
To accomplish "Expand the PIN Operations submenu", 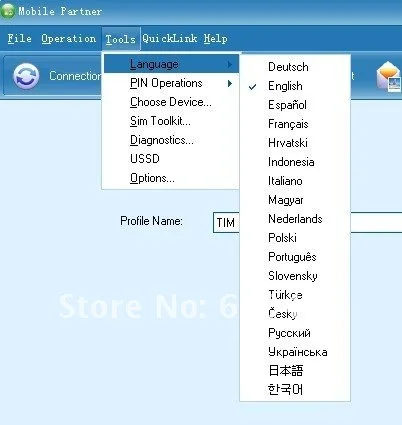I will pyautogui.click(x=171, y=83).
